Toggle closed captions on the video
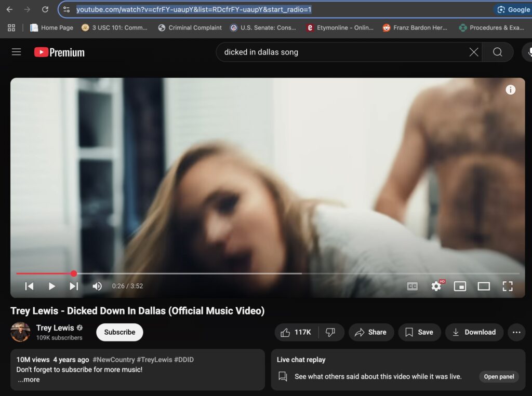 point(412,286)
